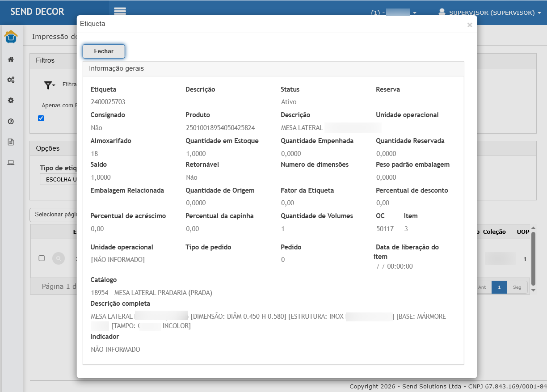The height and width of the screenshot is (392, 547).
Task: Click the '[NÃO INFORMADO]' operational unit value
Action: [x=118, y=260]
